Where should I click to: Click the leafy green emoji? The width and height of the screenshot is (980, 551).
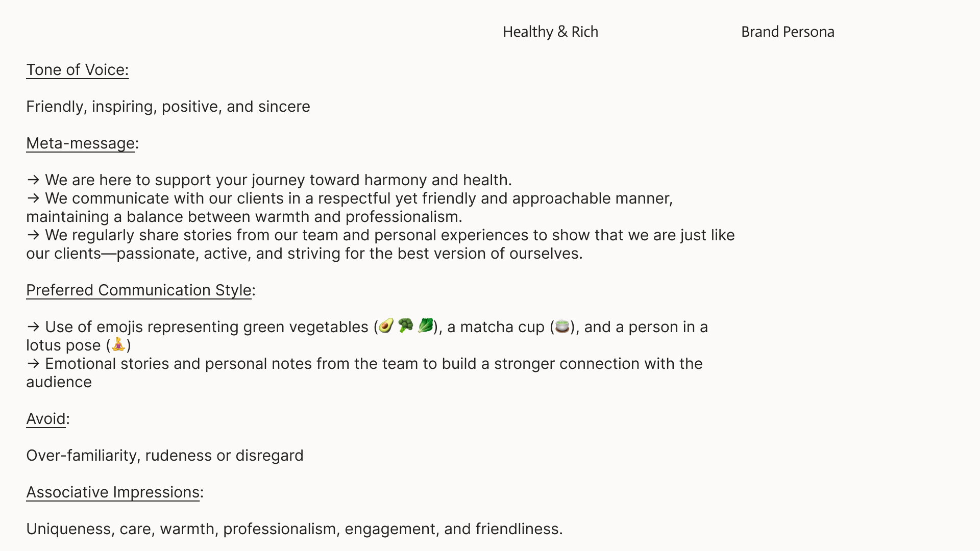pyautogui.click(x=425, y=325)
